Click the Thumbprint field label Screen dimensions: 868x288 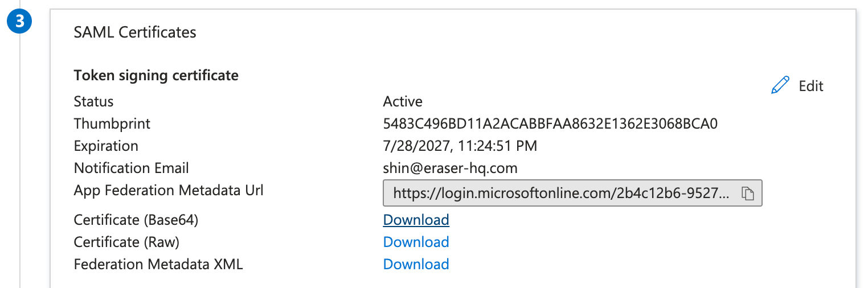[112, 124]
